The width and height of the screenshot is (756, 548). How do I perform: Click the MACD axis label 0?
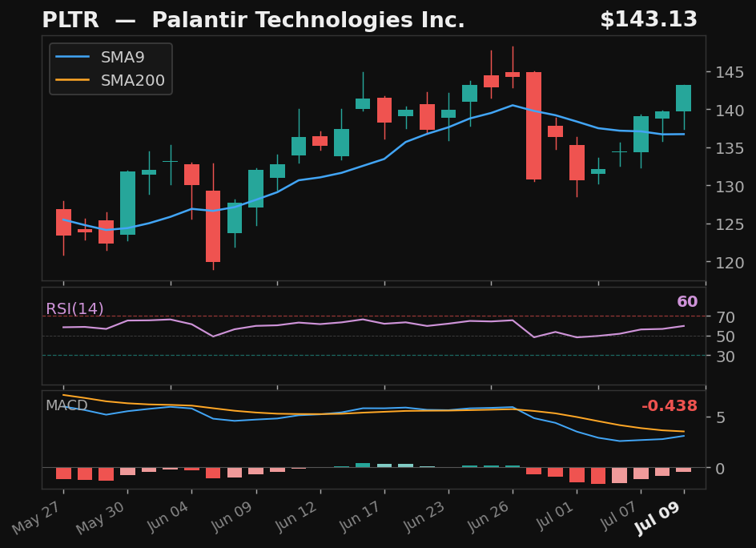pyautogui.click(x=720, y=469)
